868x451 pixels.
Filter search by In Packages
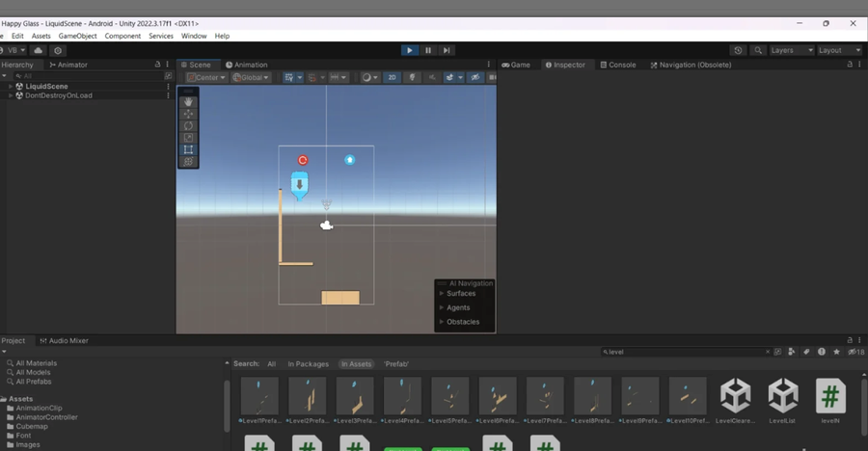click(x=308, y=364)
